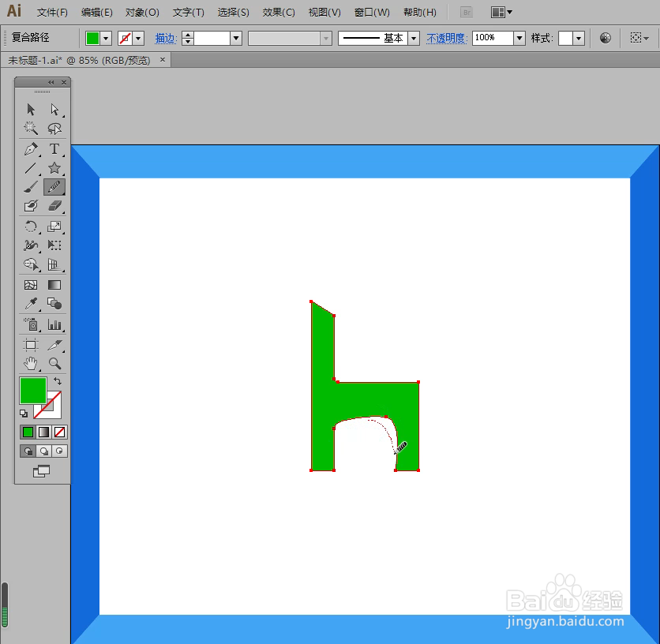This screenshot has width=660, height=644.
Task: Select the Free Transform tool
Action: click(x=54, y=245)
